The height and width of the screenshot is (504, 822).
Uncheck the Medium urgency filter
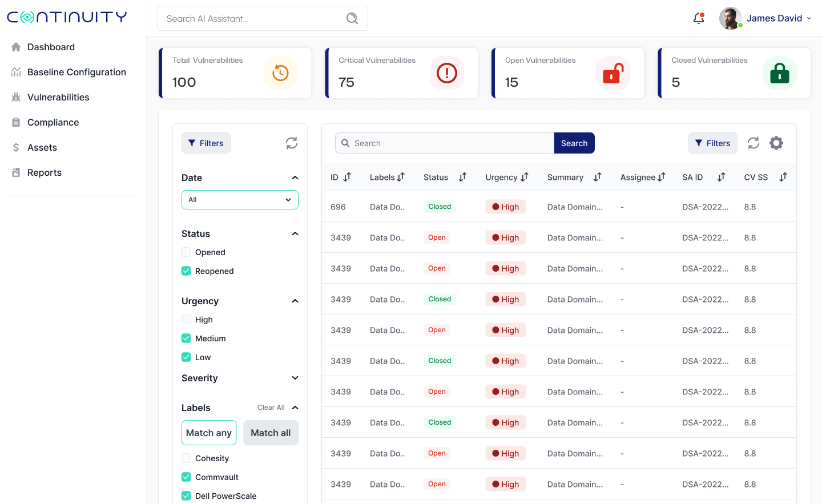click(x=186, y=338)
